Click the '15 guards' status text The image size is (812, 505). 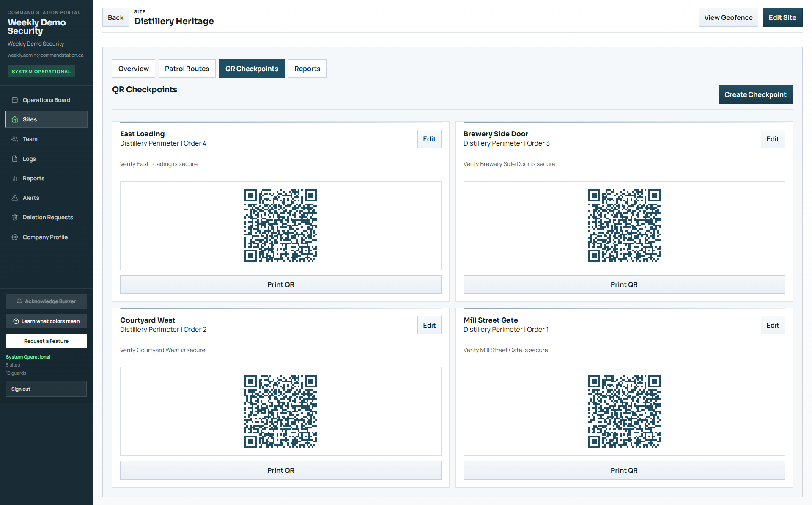coord(16,373)
